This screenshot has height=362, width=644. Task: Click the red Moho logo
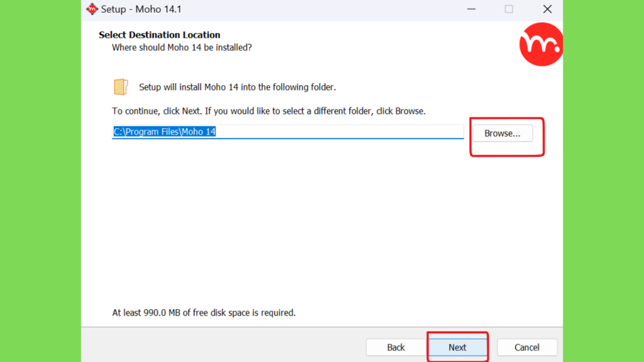pos(541,45)
